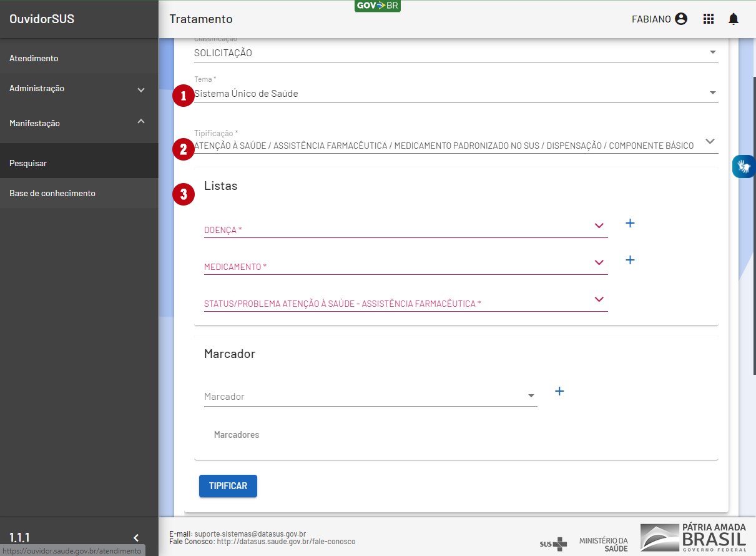Image resolution: width=756 pixels, height=556 pixels.
Task: Open Base de conhecimento menu item
Action: 52,193
